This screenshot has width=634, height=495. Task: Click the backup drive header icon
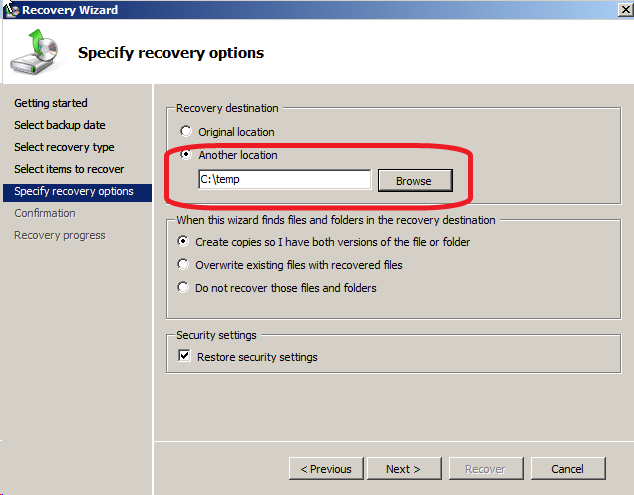pos(36,52)
